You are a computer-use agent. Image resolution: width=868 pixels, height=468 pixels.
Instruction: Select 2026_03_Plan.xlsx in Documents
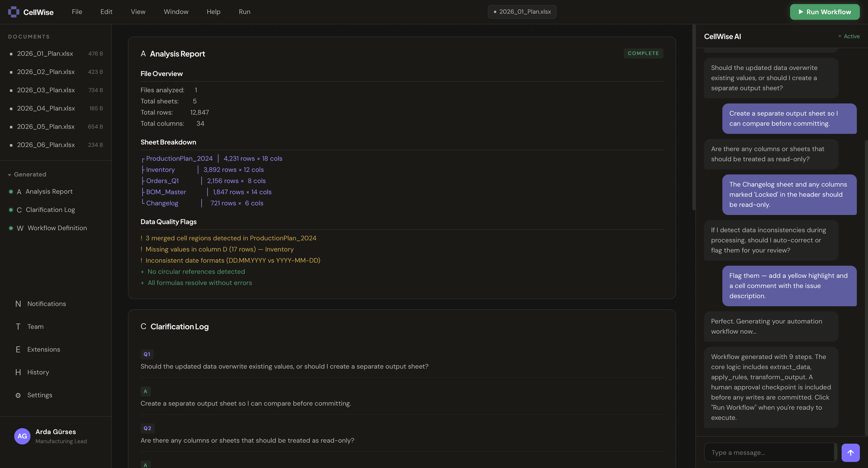click(46, 90)
